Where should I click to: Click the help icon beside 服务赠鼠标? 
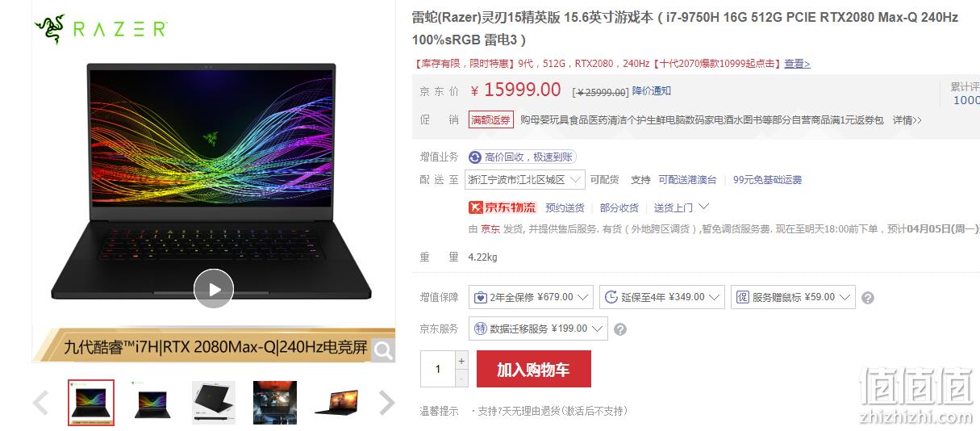pyautogui.click(x=868, y=298)
